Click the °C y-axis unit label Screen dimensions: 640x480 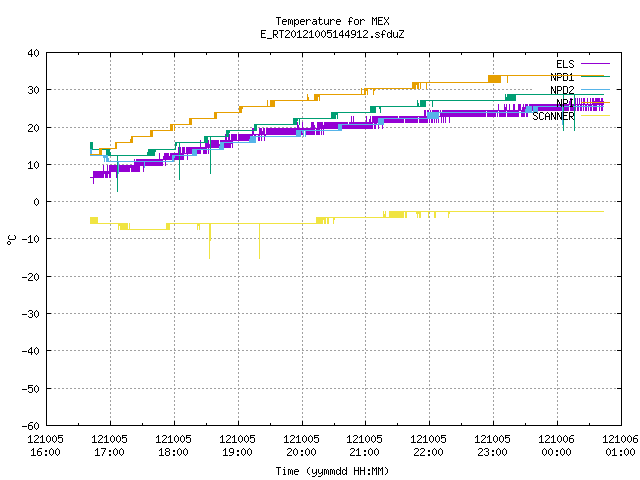11,240
